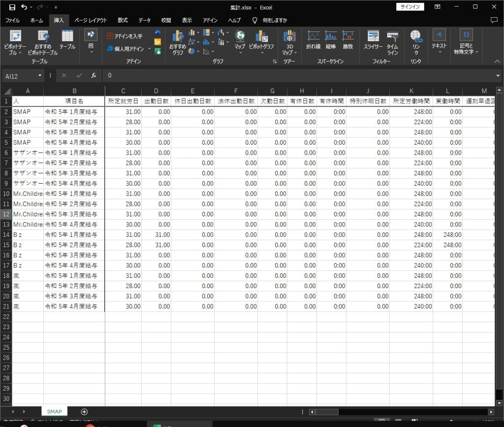Screen dimensions: 504x427
Task: Switch to the Data (データ) tab
Action: point(144,20)
